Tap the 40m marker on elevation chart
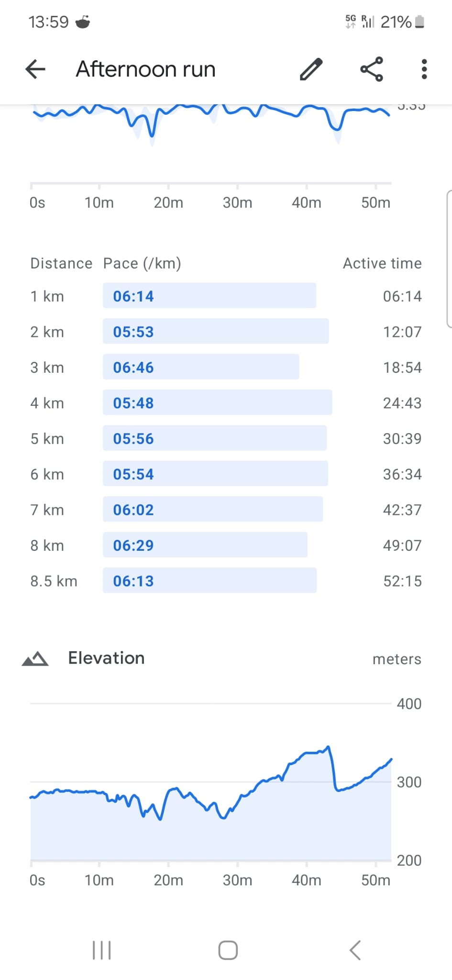452x980 pixels. (x=307, y=880)
